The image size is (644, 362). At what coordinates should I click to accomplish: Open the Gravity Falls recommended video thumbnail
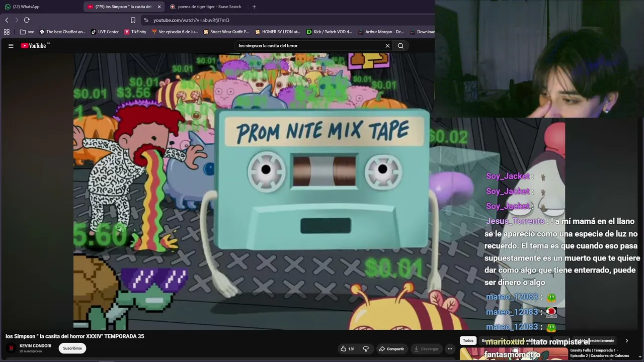(513, 355)
